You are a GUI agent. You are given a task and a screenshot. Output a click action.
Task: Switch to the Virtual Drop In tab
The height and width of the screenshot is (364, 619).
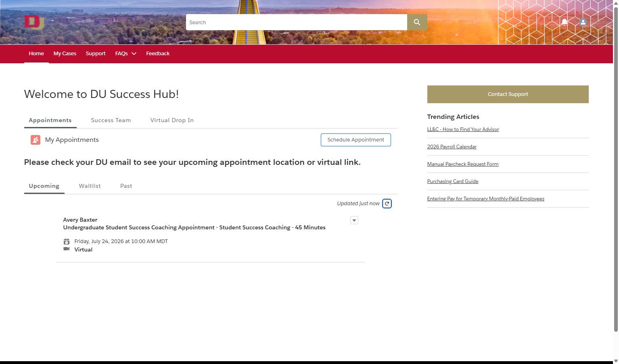(x=172, y=120)
